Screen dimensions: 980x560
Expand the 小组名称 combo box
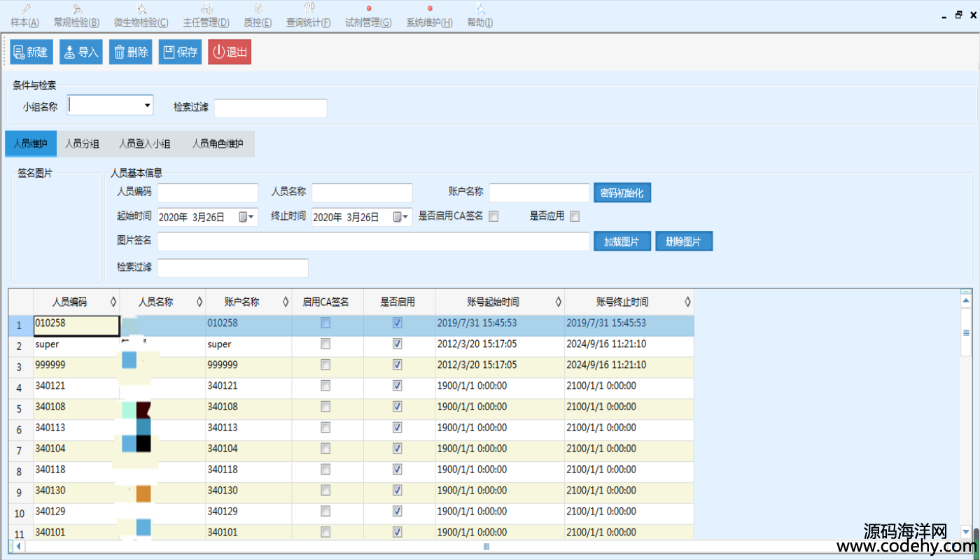coord(148,106)
